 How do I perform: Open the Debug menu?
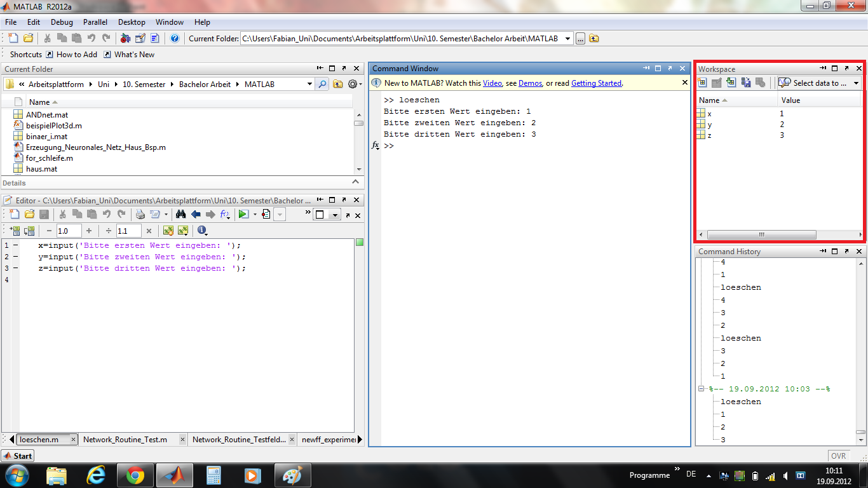point(62,22)
